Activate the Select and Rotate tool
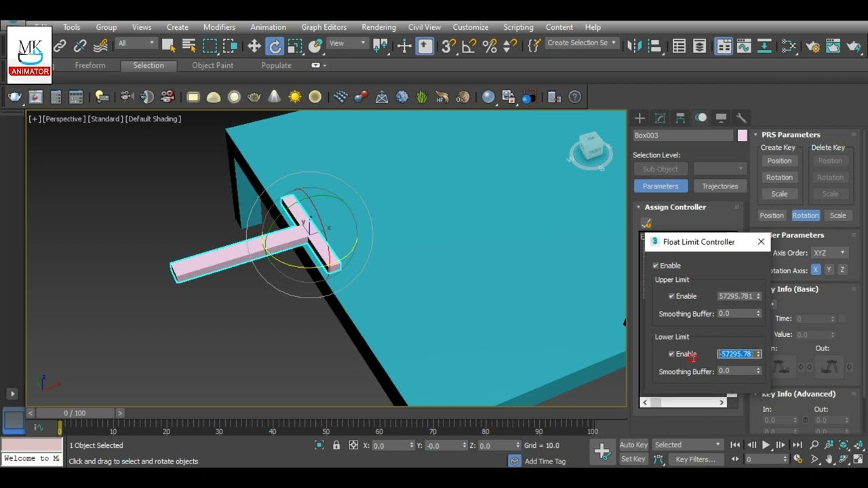The image size is (868, 488). [275, 46]
